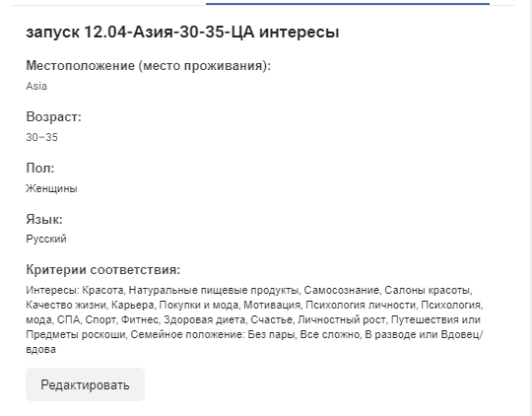
Task: Select the blue-underlined active tab at top
Action: [x=348, y=3]
